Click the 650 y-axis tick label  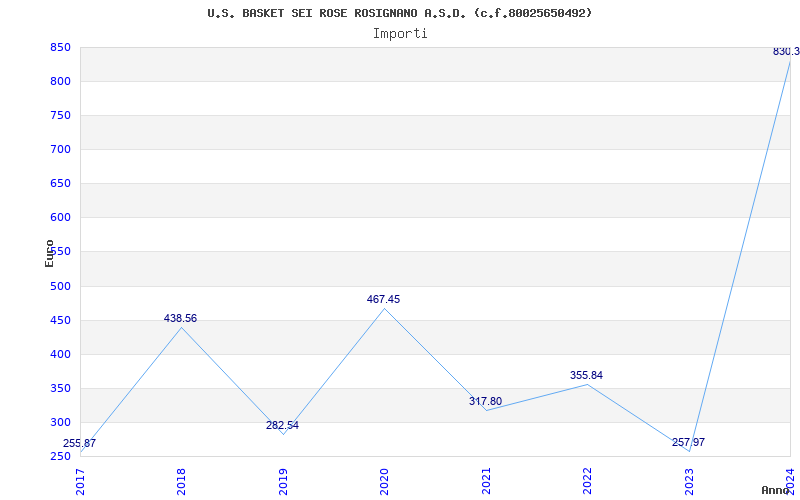point(59,184)
